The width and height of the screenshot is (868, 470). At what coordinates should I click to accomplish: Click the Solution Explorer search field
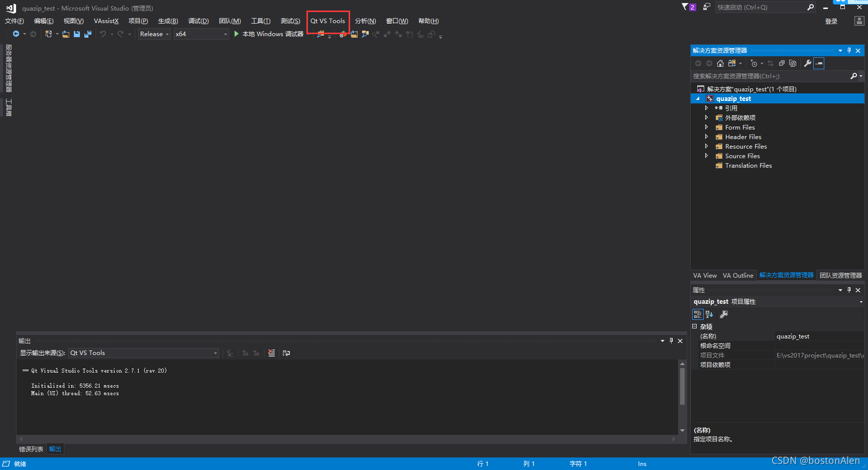click(770, 76)
